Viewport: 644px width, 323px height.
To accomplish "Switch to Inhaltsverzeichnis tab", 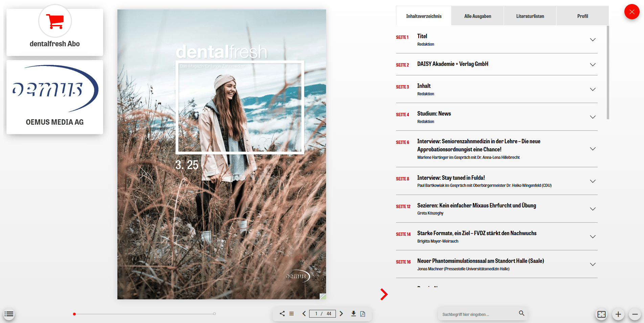I will [423, 16].
